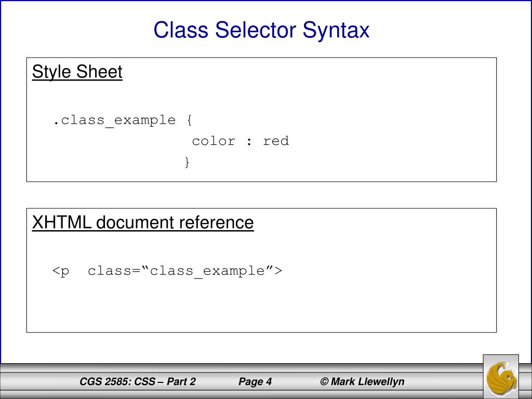This screenshot has width=532, height=399.
Task: Click the word Syntax in the title
Action: tap(336, 31)
